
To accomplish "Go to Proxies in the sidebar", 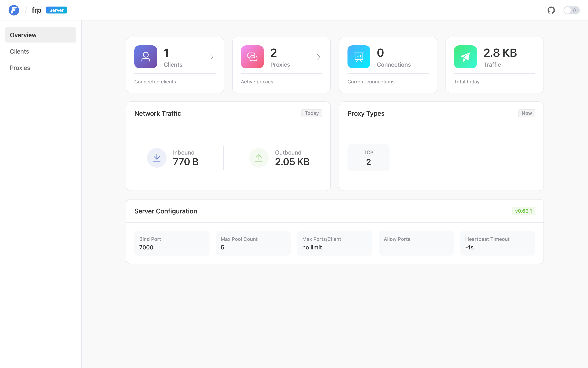I will (x=41, y=68).
